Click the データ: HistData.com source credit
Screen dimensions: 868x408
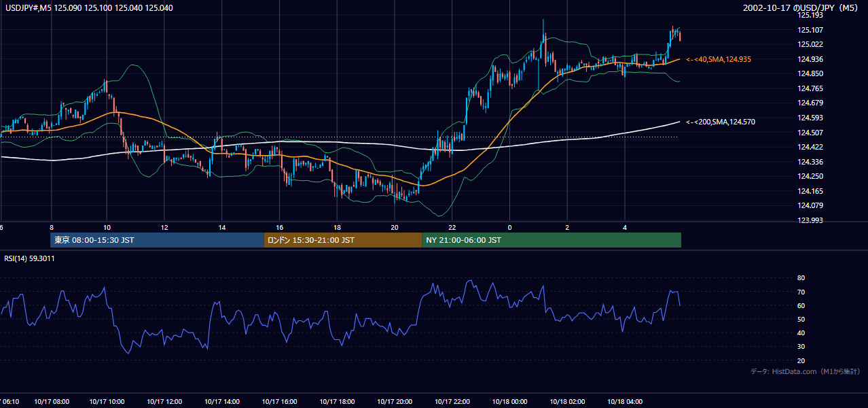pyautogui.click(x=806, y=371)
